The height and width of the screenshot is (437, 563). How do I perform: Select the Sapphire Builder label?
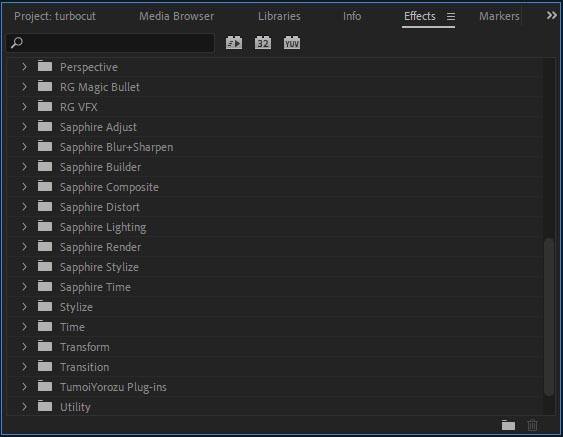tap(100, 167)
